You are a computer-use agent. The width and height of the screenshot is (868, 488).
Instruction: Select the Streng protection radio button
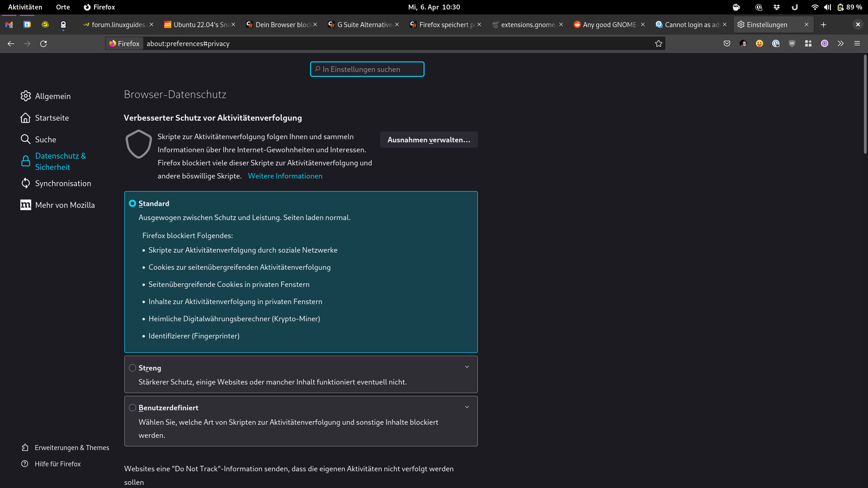pos(132,368)
